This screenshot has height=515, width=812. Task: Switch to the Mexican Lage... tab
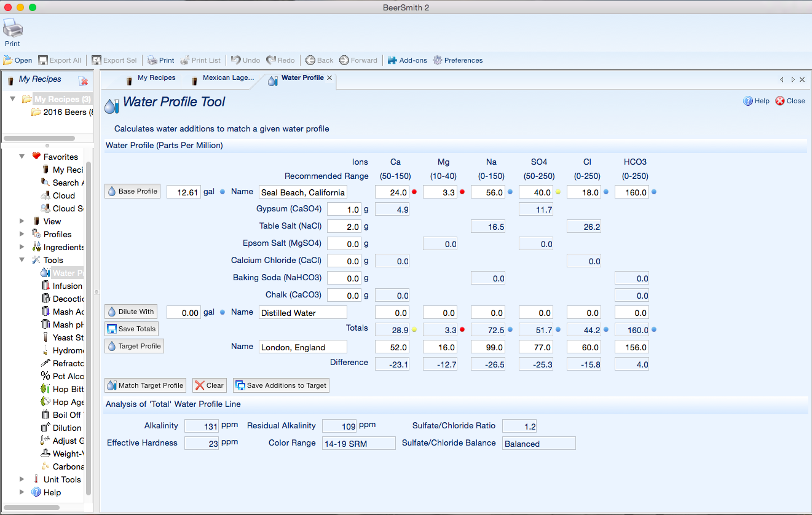tap(223, 79)
